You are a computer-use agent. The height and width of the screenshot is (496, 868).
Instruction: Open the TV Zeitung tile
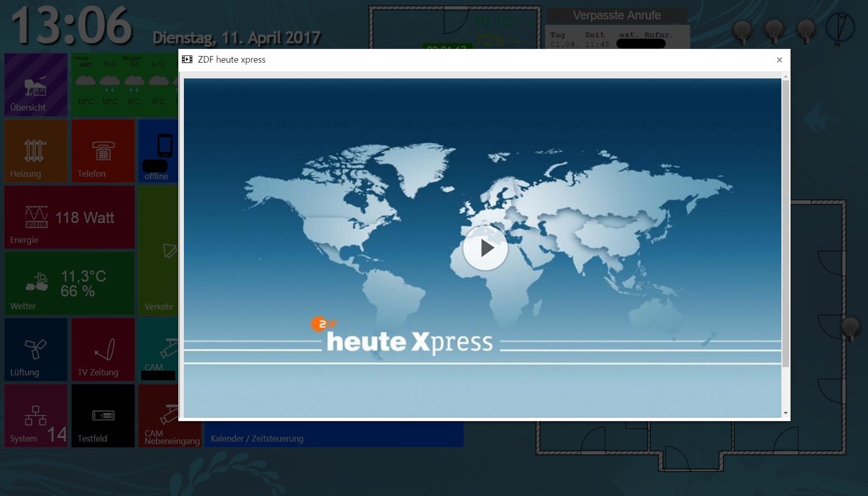pos(103,349)
